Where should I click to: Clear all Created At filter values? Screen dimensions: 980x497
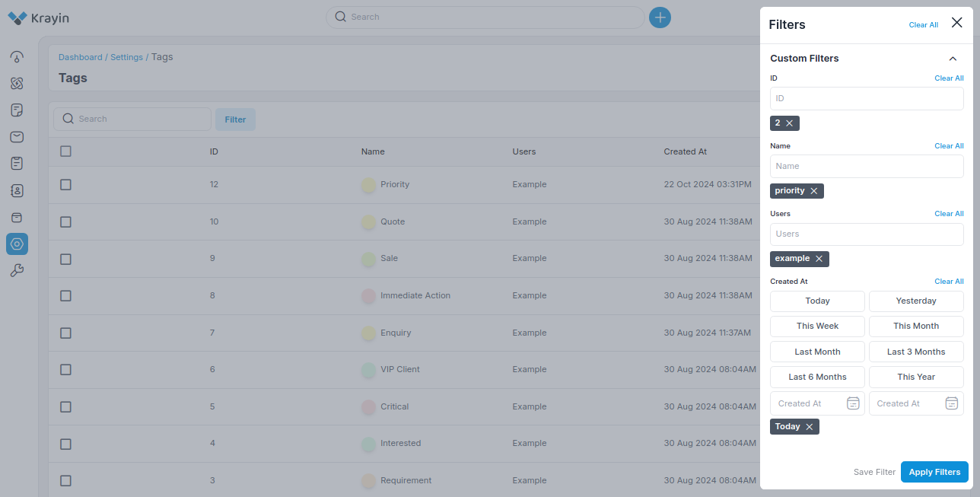(949, 282)
